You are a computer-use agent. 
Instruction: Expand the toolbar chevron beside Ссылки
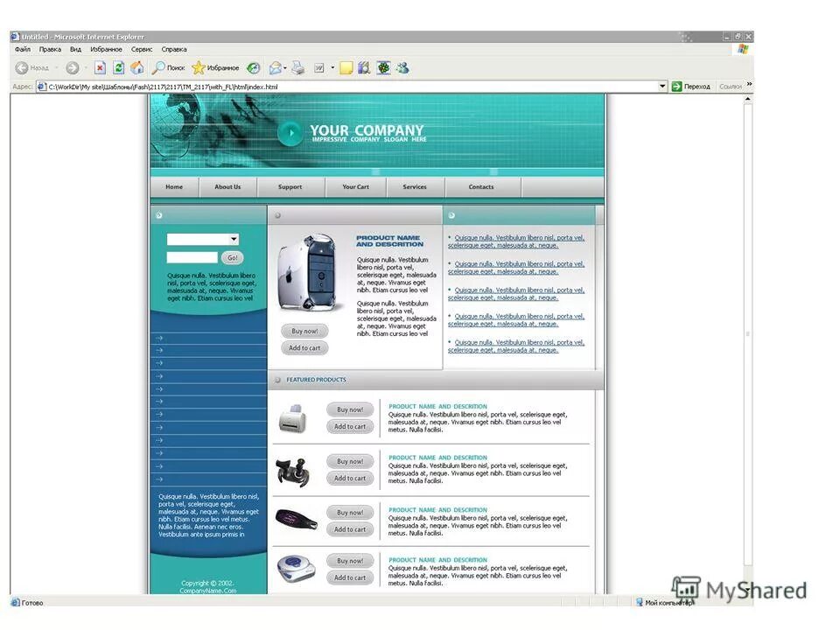tap(749, 84)
